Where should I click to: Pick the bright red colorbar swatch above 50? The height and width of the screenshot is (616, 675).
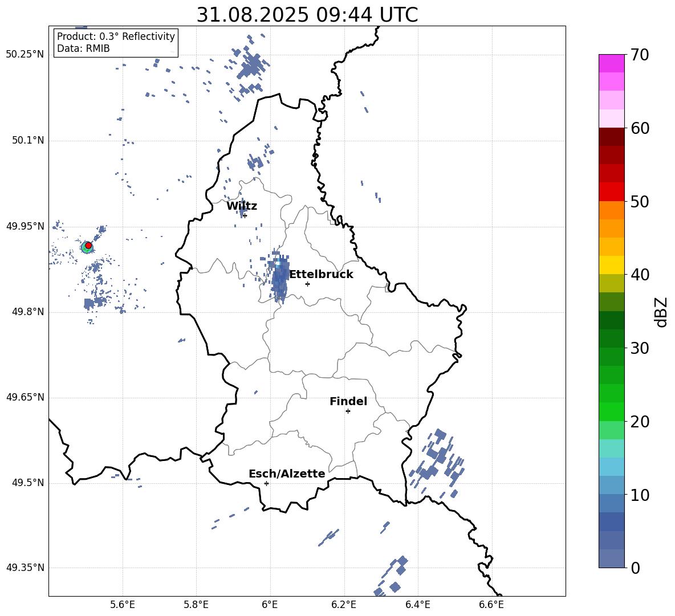(x=612, y=192)
